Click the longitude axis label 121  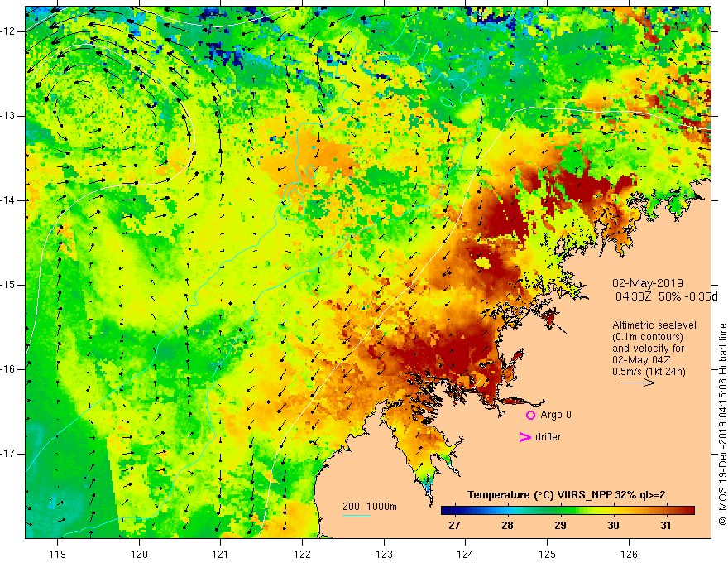point(221,554)
